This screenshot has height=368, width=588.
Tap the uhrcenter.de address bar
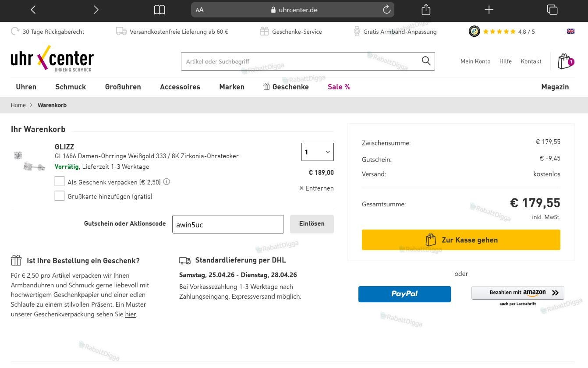[293, 10]
